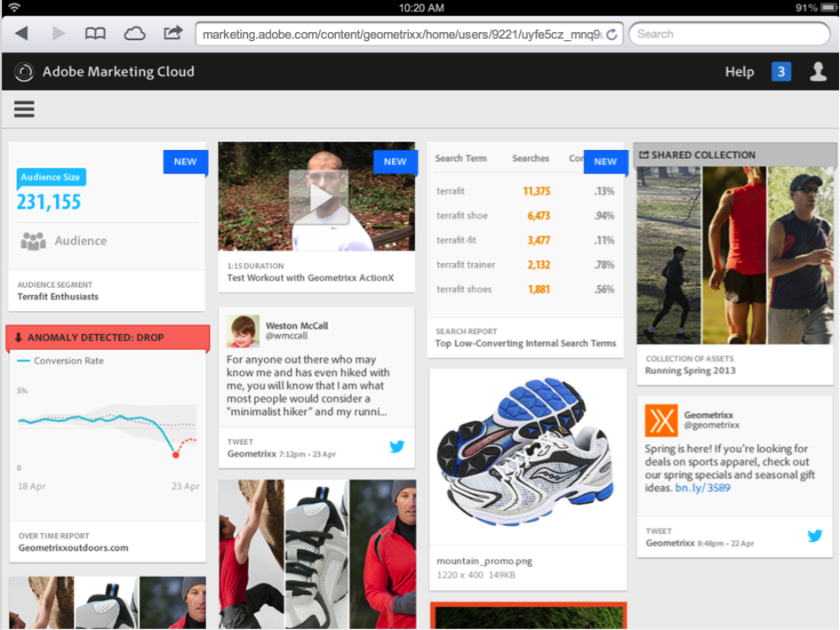The height and width of the screenshot is (630, 840).
Task: Open the iCloud tabs cloud icon
Action: [134, 34]
